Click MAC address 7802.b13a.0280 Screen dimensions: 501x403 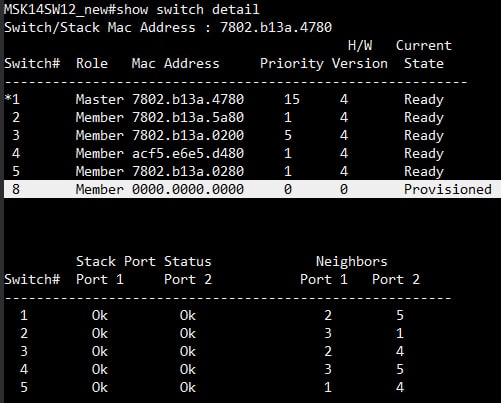tap(188, 171)
